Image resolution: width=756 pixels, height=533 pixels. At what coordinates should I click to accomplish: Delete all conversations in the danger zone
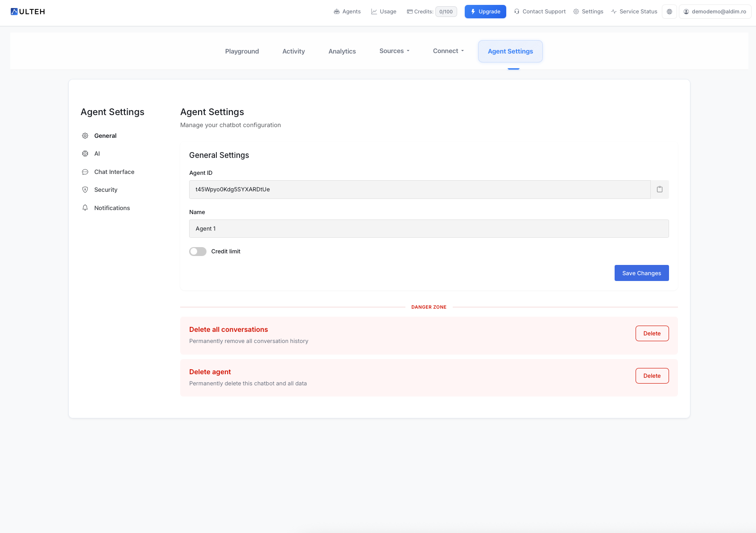652,333
